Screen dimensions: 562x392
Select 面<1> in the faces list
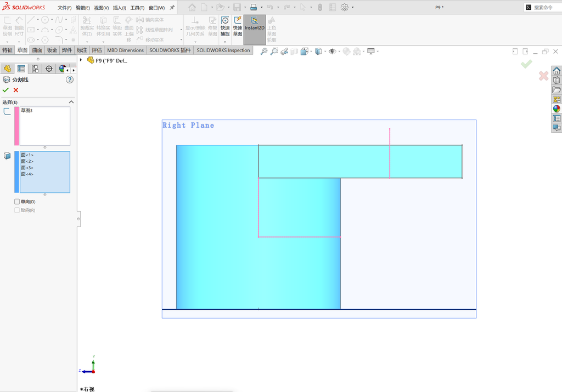point(27,155)
